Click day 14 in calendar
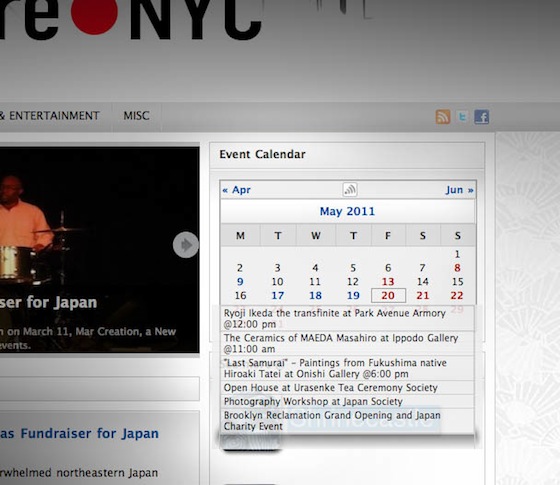 click(x=422, y=281)
